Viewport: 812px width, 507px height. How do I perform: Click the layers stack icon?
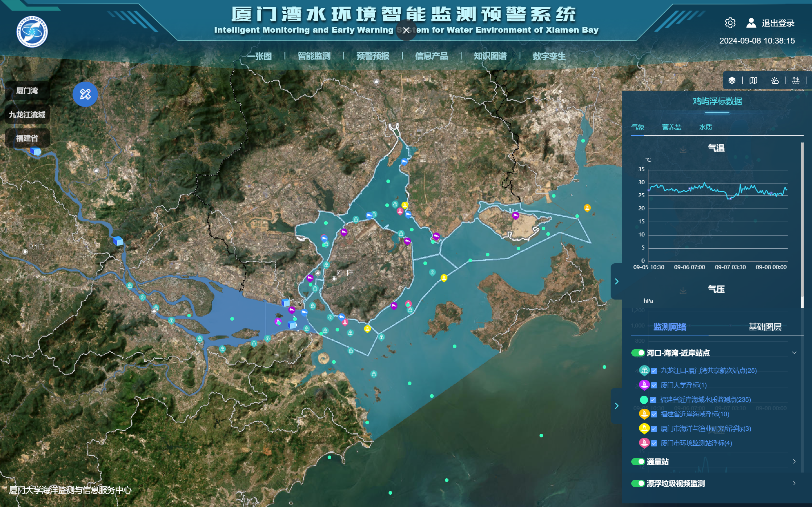[x=732, y=81]
